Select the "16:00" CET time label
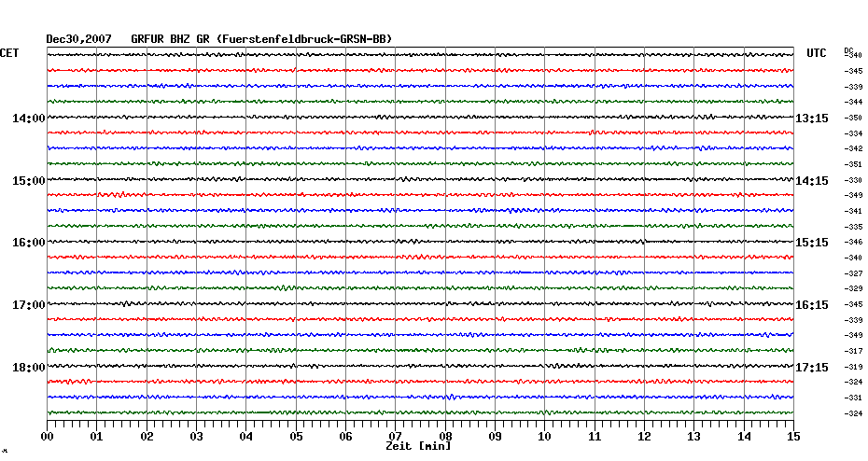This screenshot has height=461, width=868. point(29,243)
